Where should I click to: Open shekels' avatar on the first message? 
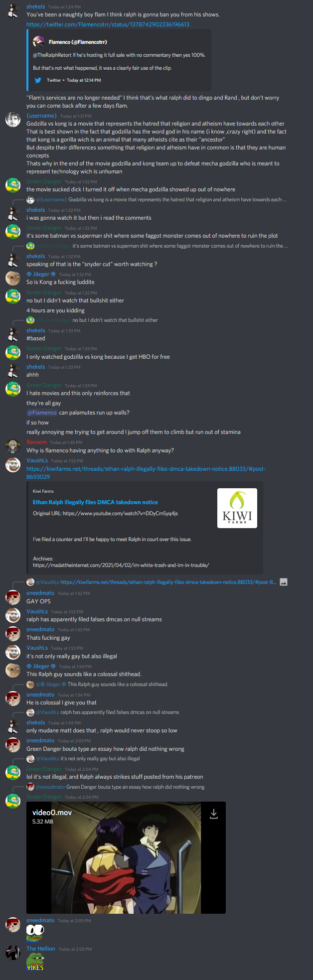pos(12,11)
